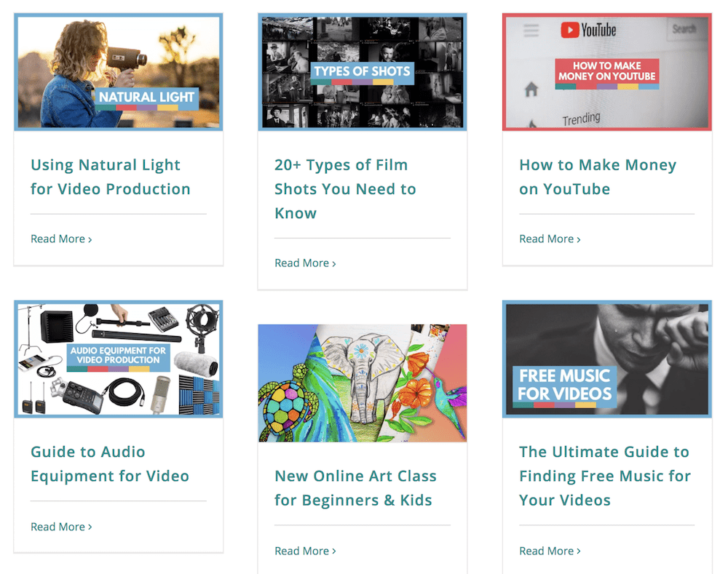Viewport: 728px width, 574px height.
Task: Click Read More under Guide to Audio Equipment
Action: pos(61,527)
